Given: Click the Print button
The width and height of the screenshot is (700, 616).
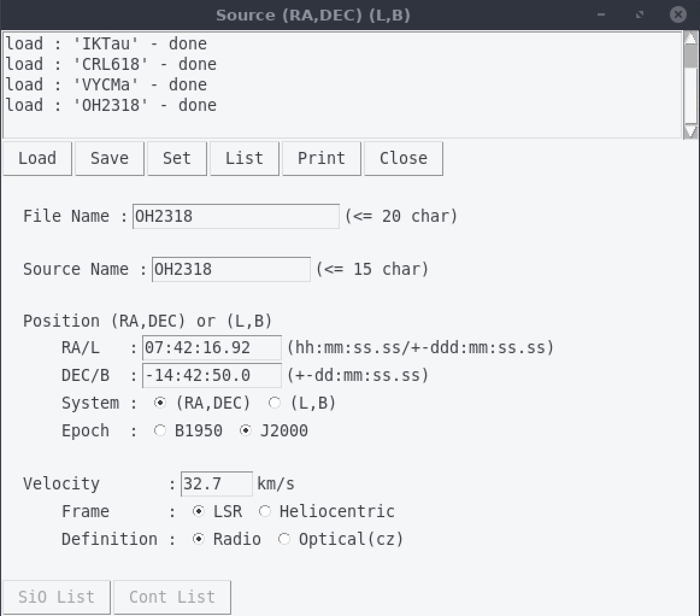Looking at the screenshot, I should [321, 159].
